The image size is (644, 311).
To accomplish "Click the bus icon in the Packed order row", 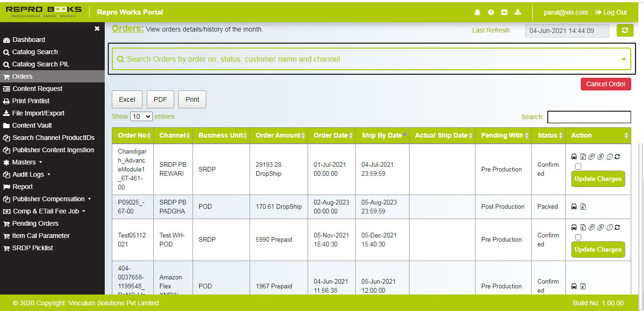I will [574, 206].
